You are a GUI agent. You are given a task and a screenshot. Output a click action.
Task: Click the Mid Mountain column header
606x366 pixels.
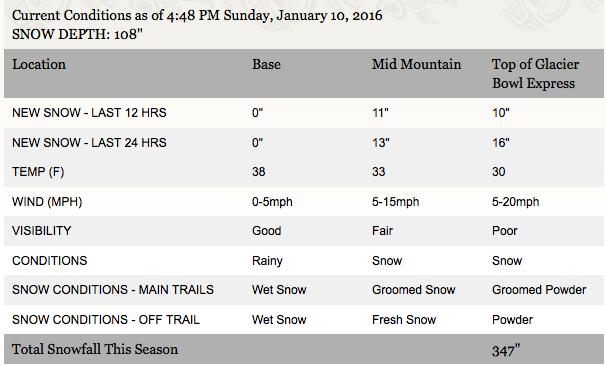tap(417, 65)
